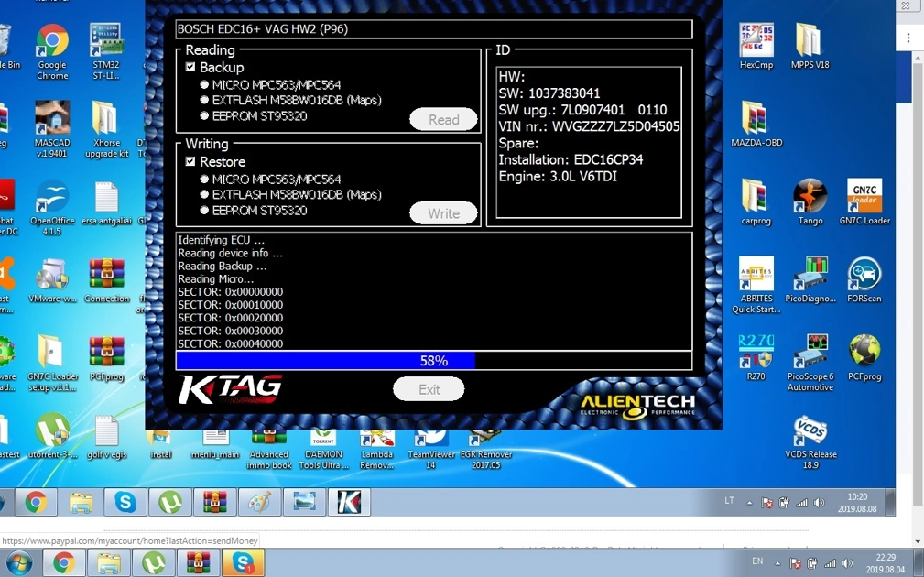Click the Write button
This screenshot has height=577, width=924.
[444, 213]
